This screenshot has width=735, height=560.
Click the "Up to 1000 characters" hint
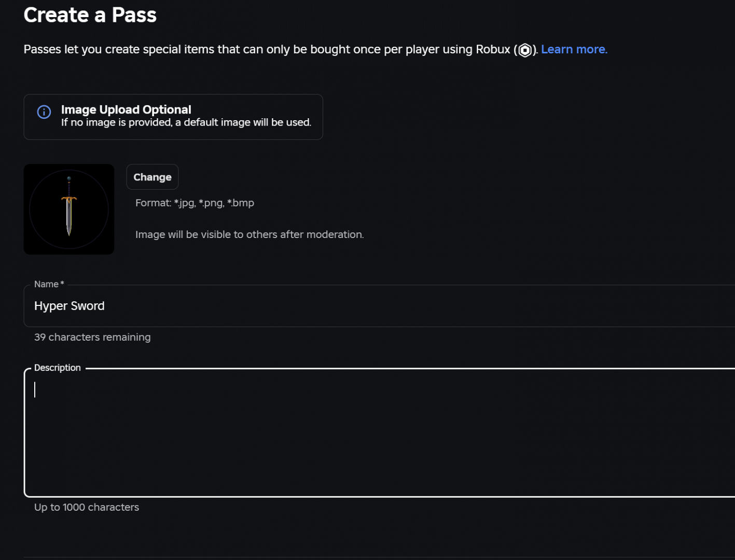[x=87, y=507]
